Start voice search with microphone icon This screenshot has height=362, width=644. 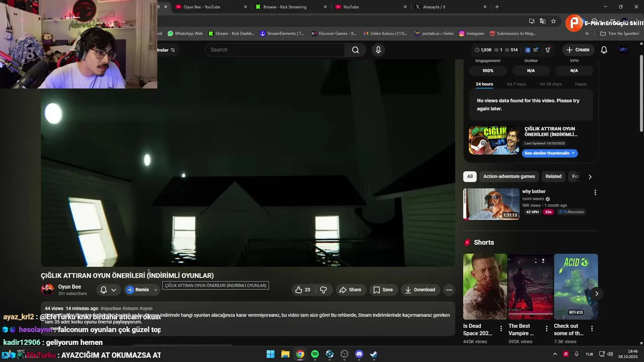pos(378,50)
